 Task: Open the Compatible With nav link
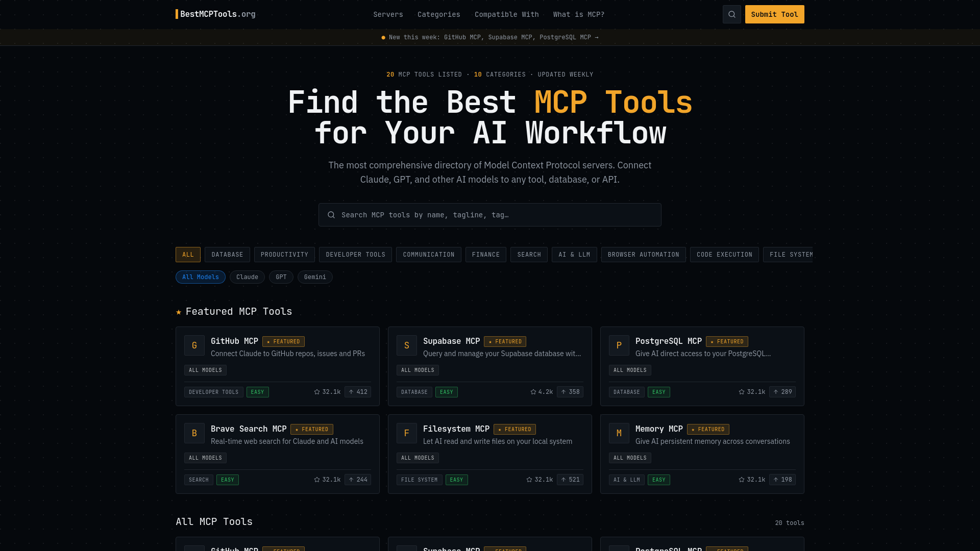pyautogui.click(x=507, y=14)
